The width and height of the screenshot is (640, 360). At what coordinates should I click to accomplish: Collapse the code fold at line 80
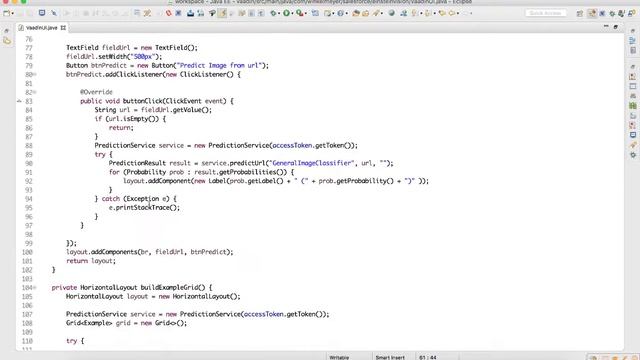pos(35,74)
